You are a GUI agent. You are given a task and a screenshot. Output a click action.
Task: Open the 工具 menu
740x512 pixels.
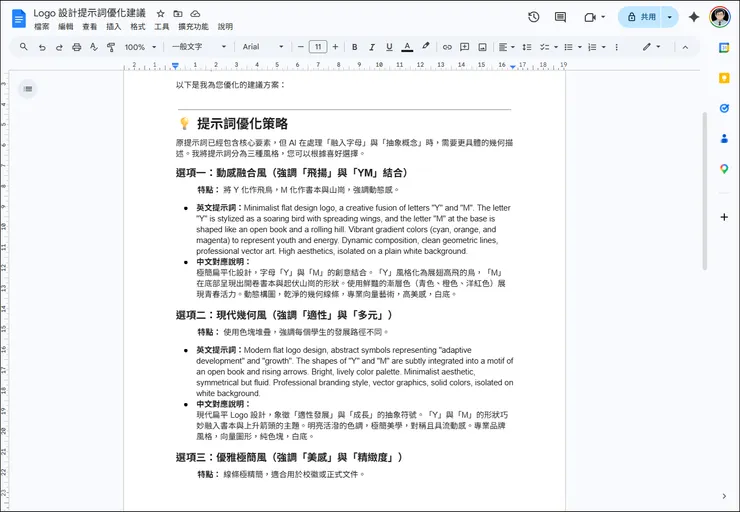162,27
